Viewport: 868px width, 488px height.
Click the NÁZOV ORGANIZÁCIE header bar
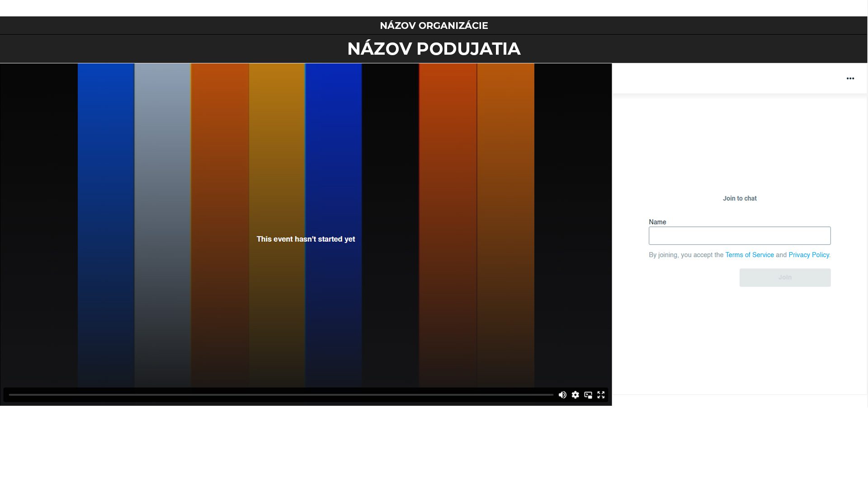tap(434, 25)
